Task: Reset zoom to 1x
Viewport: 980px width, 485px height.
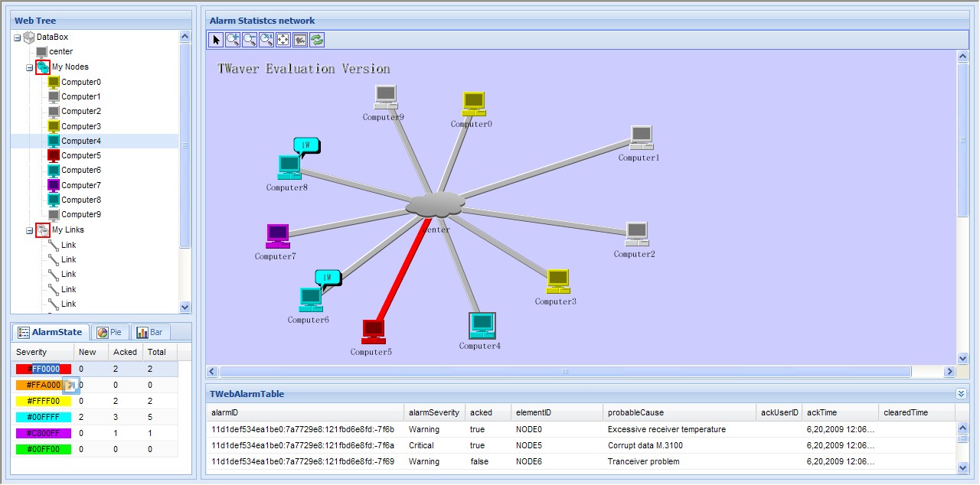Action: pyautogui.click(x=266, y=40)
